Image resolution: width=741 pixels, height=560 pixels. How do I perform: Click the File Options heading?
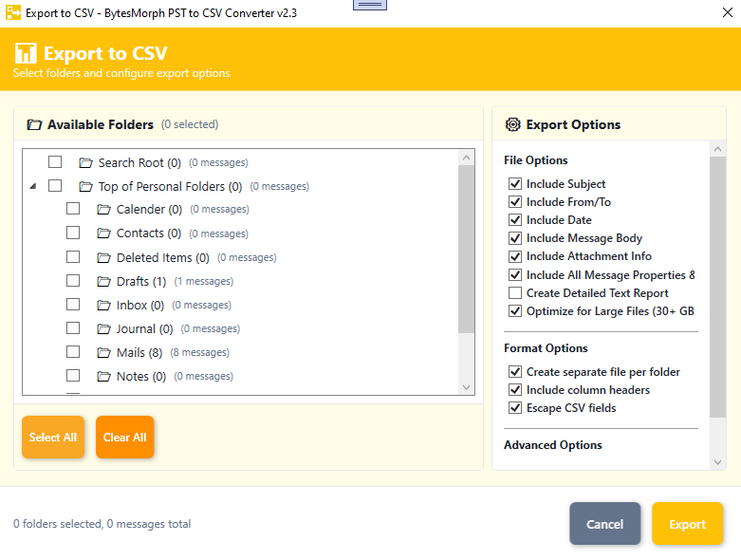coord(535,160)
